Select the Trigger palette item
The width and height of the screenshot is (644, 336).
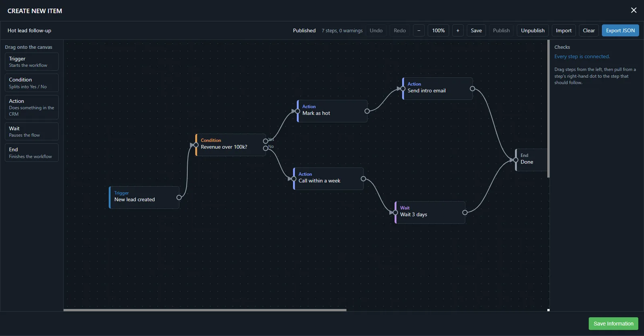coord(32,61)
